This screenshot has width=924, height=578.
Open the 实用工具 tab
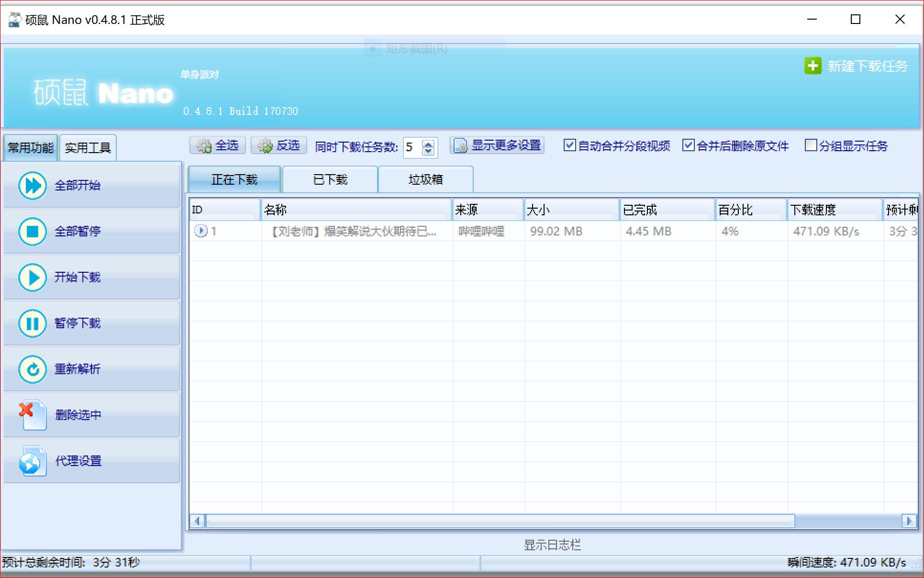click(x=88, y=147)
